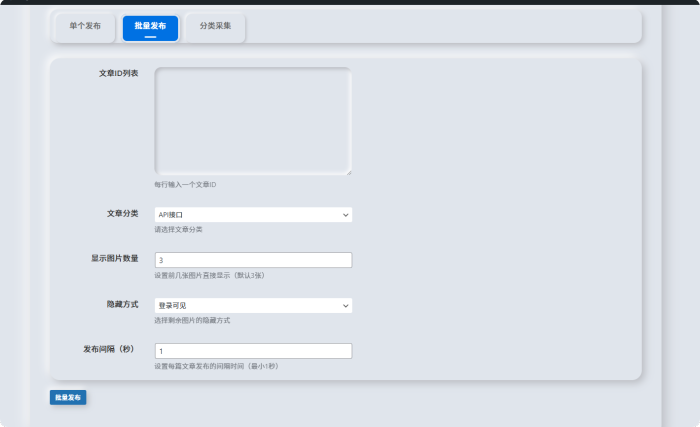Click the 发布间隔(秒) label

[108, 349]
